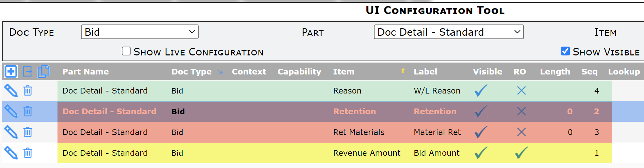Viewport: 644px width, 168px height.
Task: Toggle RO checkmark for Revenue Amount row
Action: (521, 153)
